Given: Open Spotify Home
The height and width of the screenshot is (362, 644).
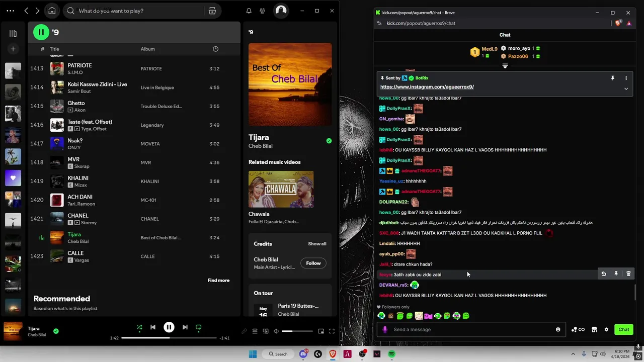Looking at the screenshot, I should click(52, 11).
